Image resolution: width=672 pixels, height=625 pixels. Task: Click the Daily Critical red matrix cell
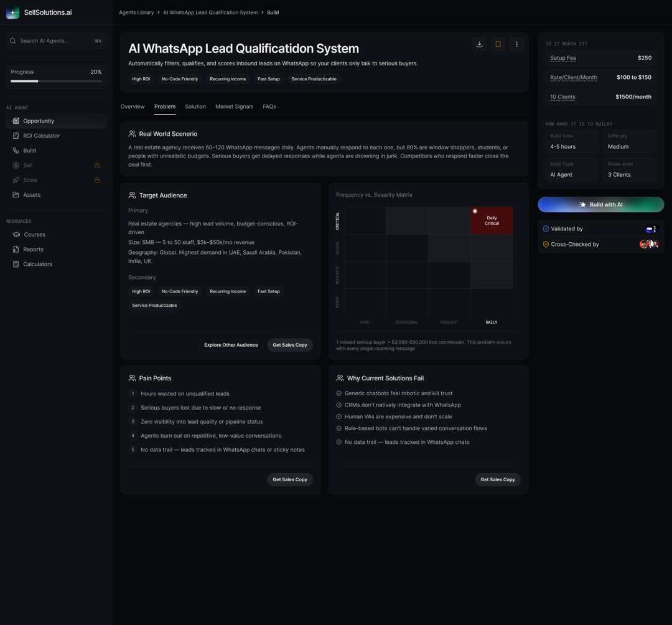point(492,220)
